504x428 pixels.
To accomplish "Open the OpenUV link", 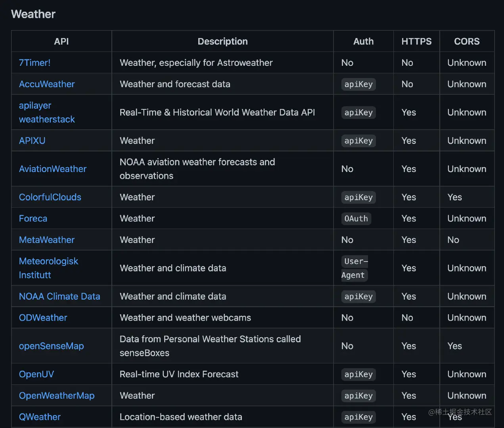I will pyautogui.click(x=36, y=374).
